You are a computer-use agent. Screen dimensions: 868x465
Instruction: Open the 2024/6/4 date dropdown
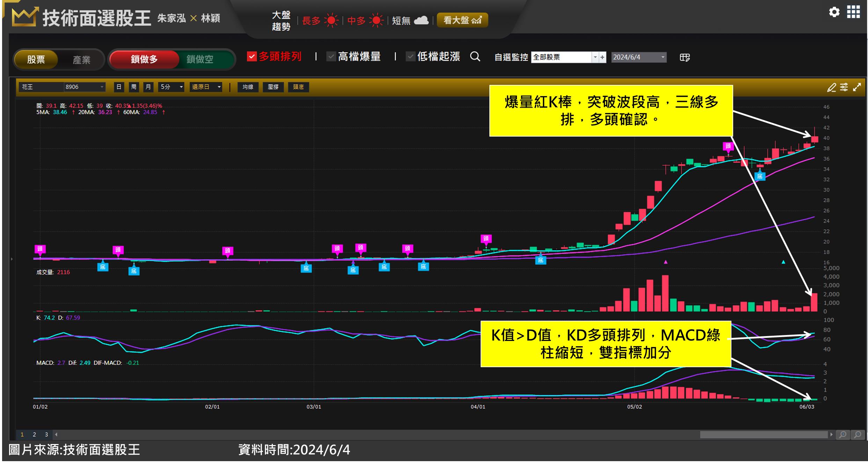pos(663,57)
